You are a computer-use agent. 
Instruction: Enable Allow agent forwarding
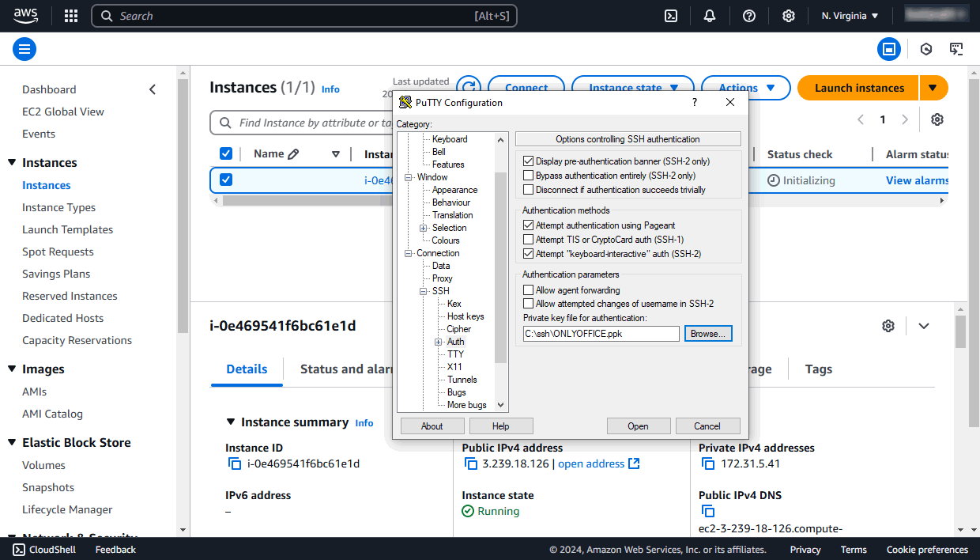(x=528, y=289)
